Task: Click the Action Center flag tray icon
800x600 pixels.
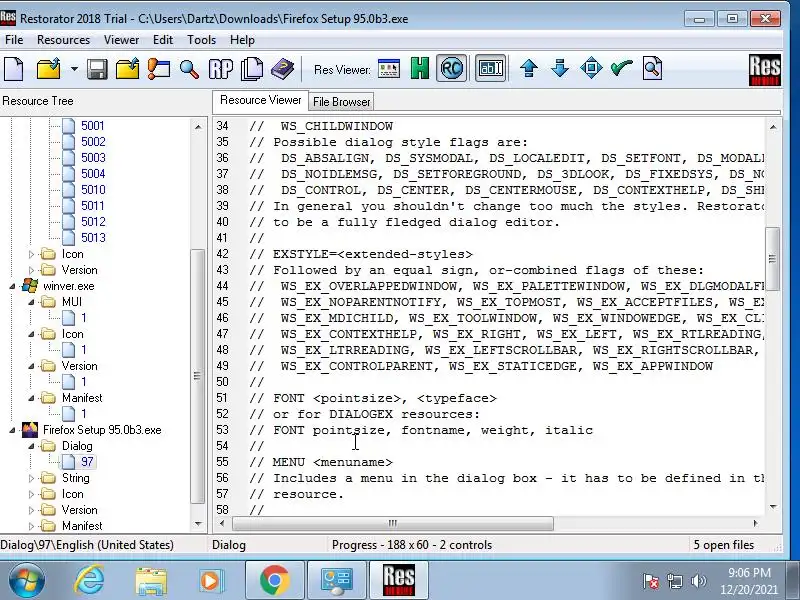Action: click(x=651, y=581)
